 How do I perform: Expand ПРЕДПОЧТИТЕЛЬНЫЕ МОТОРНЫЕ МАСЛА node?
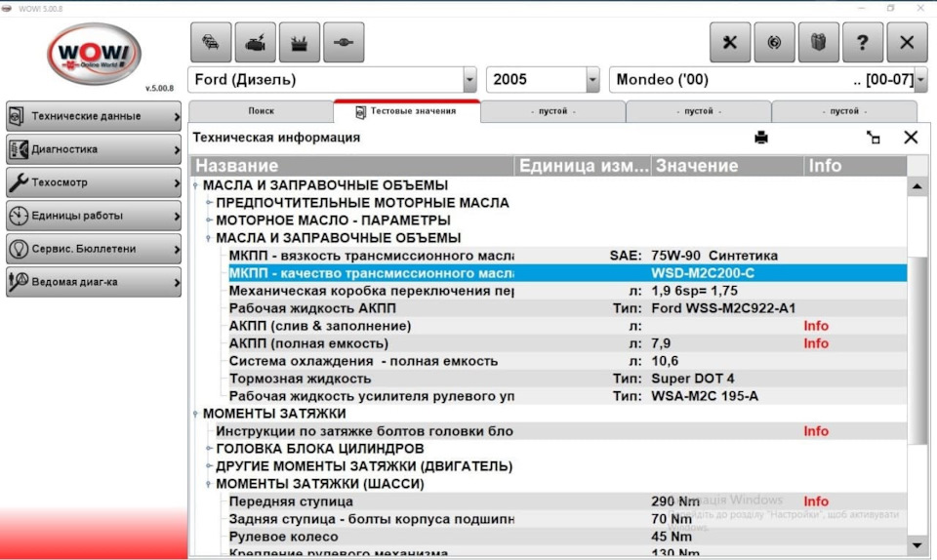[209, 203]
